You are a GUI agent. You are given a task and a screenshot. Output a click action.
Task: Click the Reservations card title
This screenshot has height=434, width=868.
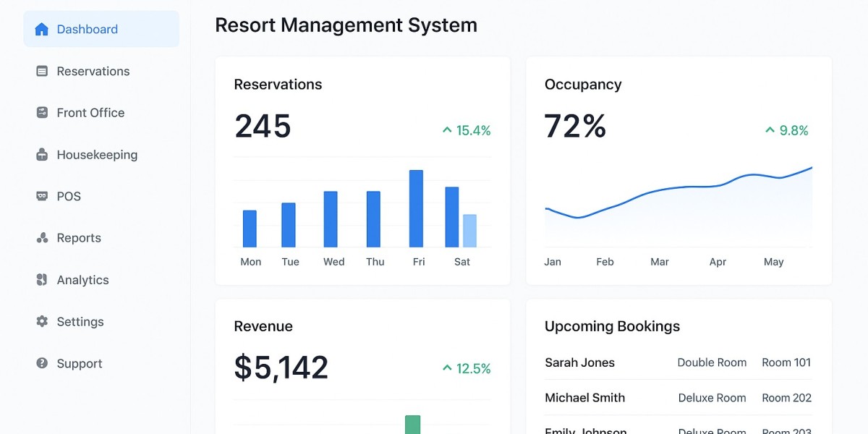point(278,85)
